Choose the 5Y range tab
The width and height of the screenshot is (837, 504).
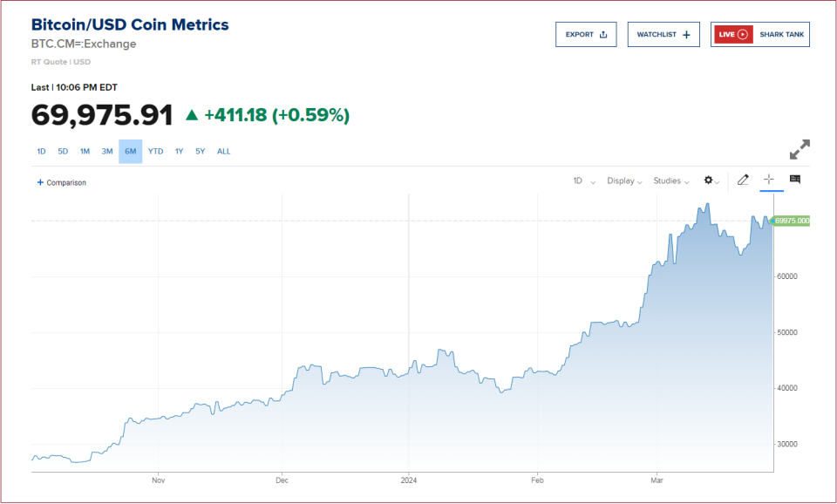tap(201, 152)
